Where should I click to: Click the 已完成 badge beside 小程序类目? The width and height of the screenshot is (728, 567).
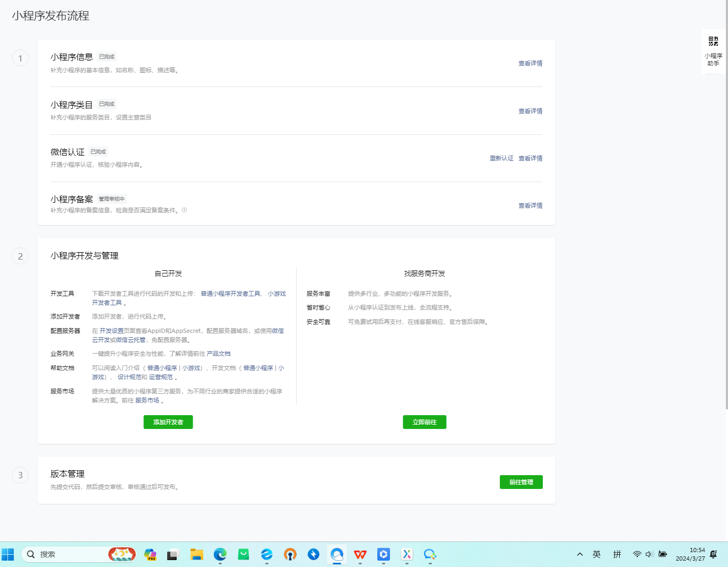pos(107,104)
